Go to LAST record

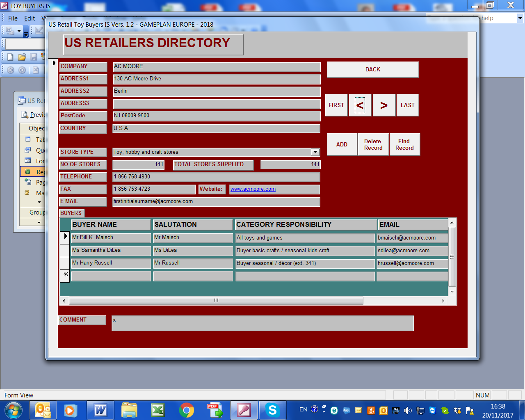pyautogui.click(x=408, y=105)
